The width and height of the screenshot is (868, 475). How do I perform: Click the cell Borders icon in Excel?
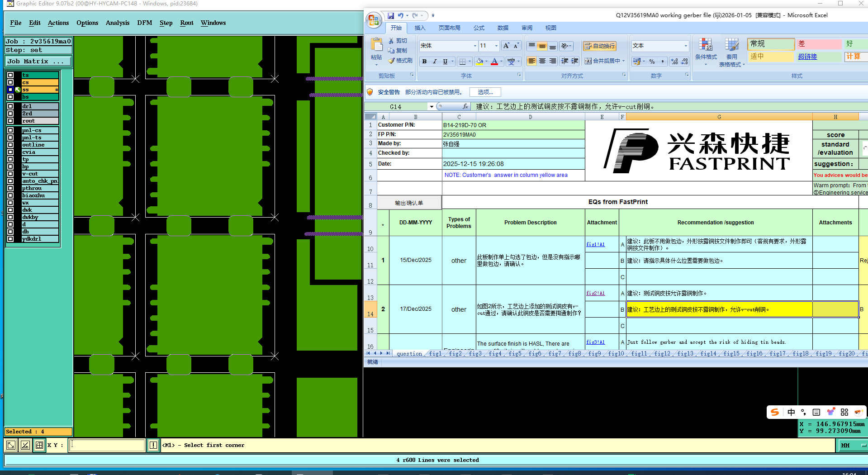pyautogui.click(x=462, y=62)
